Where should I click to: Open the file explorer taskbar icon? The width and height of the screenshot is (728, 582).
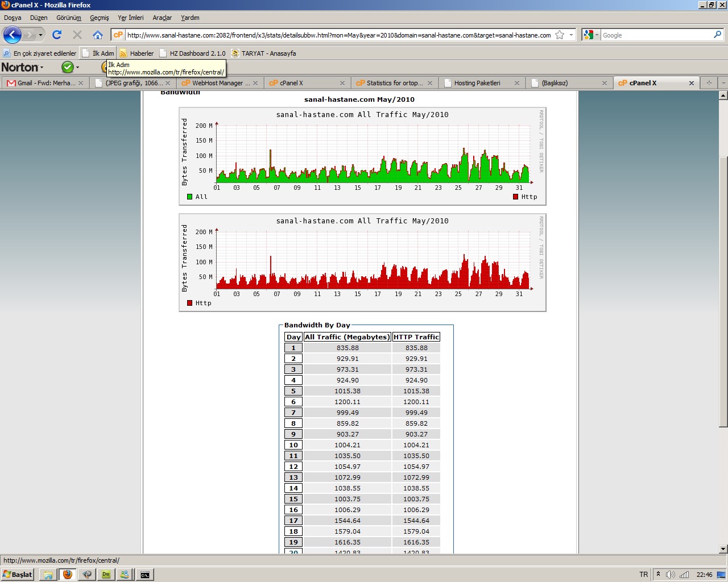48,575
